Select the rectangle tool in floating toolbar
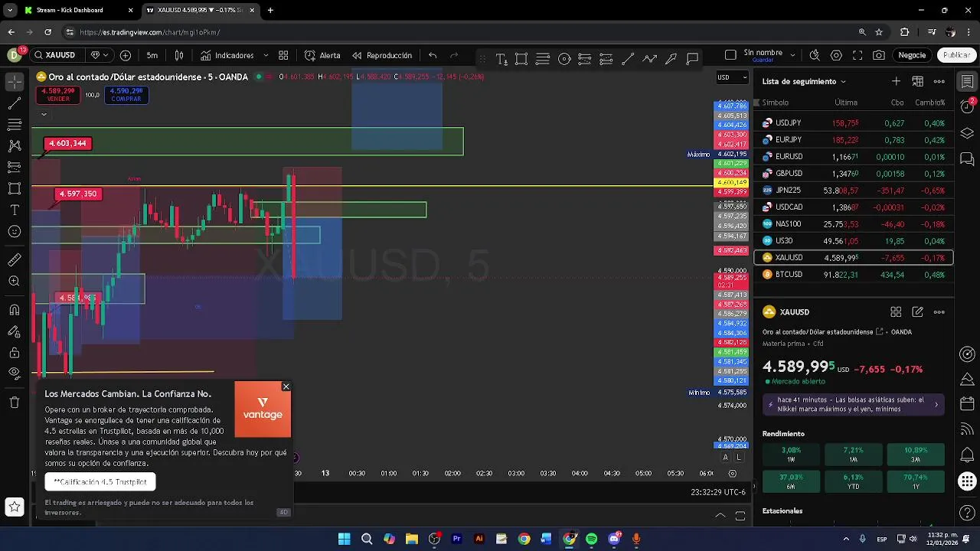Screen dimensions: 980x551 pos(521,59)
